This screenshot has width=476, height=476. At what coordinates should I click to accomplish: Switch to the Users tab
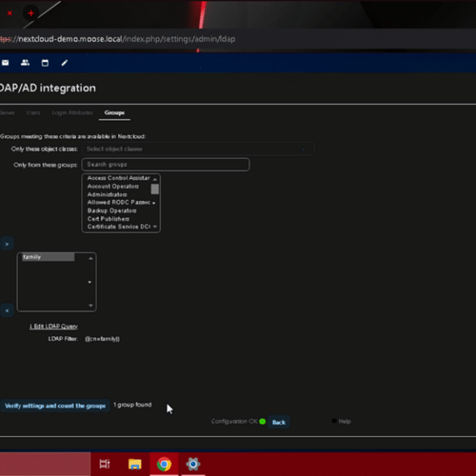pyautogui.click(x=33, y=112)
